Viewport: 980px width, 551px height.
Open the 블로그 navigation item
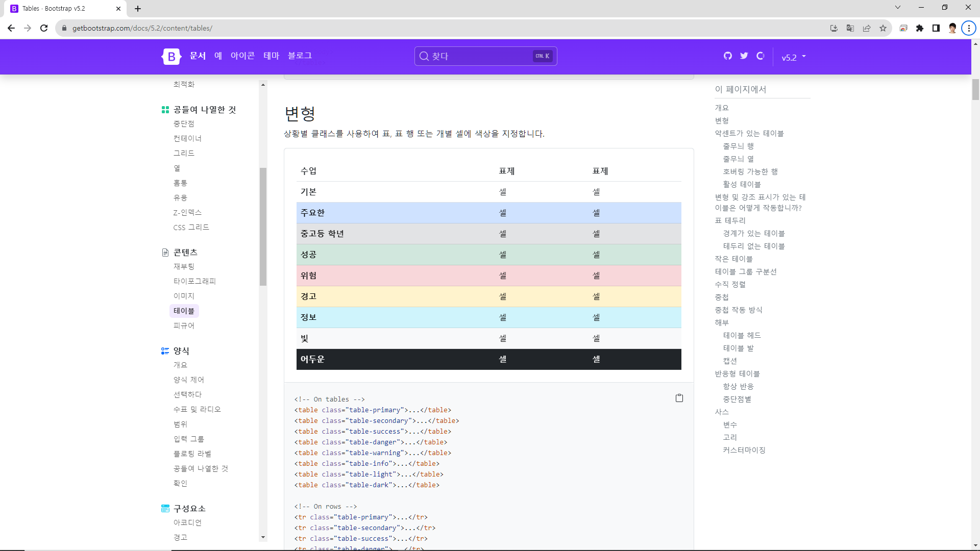click(x=300, y=56)
